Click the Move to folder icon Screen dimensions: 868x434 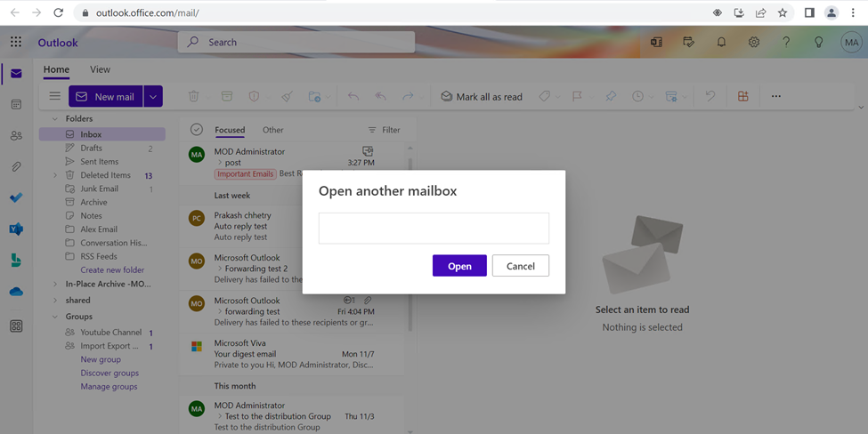pyautogui.click(x=314, y=96)
